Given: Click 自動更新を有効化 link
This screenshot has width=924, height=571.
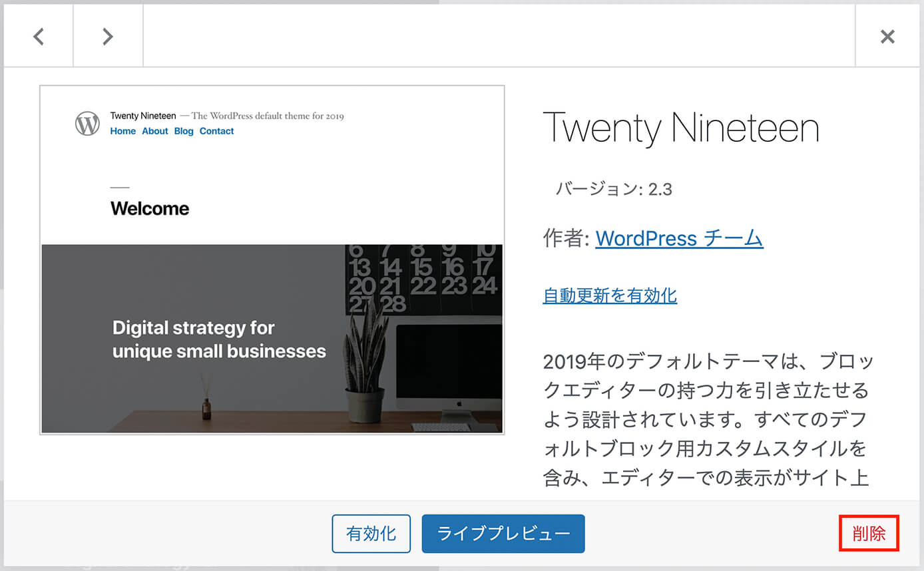Looking at the screenshot, I should point(610,295).
